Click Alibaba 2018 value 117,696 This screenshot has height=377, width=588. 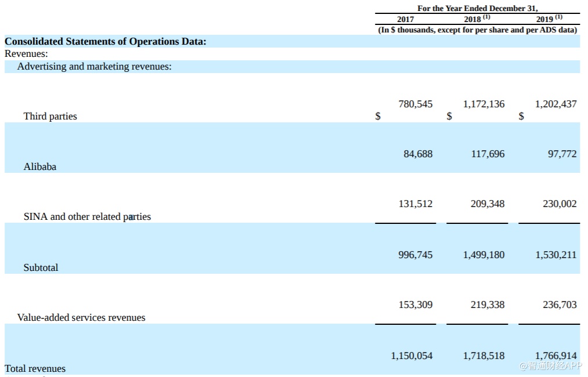[x=488, y=154]
